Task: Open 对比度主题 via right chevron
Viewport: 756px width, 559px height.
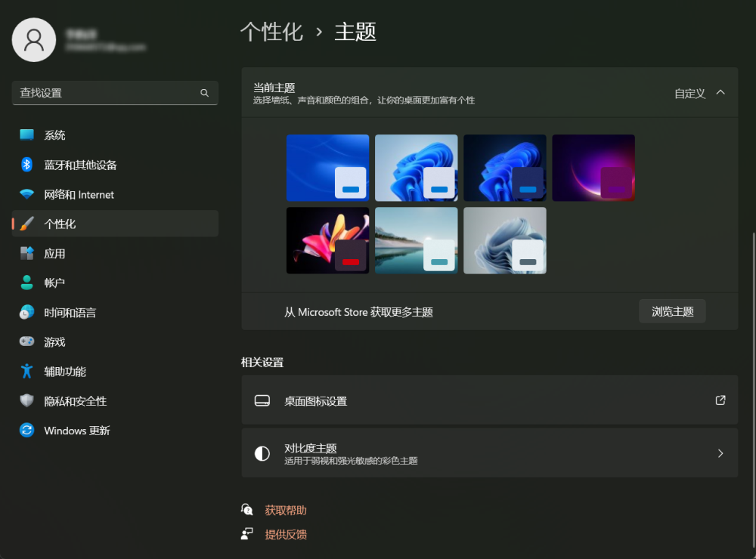Action: 720,453
